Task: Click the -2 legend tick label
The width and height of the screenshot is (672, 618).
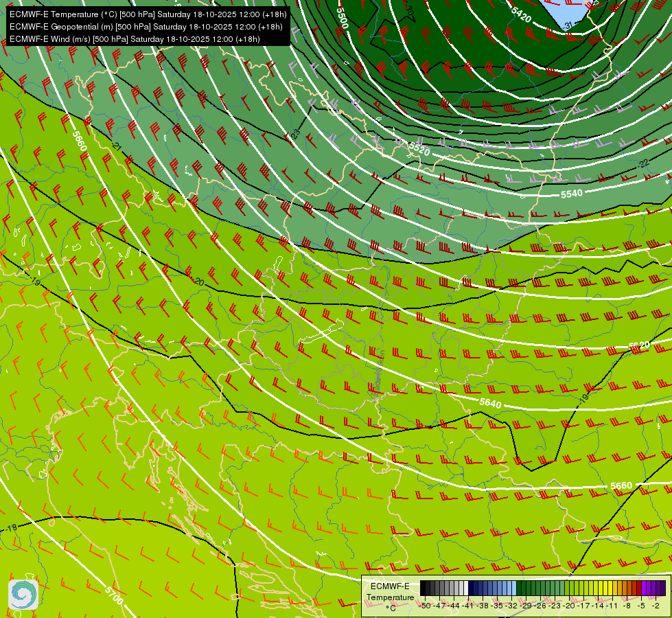Action: click(x=656, y=606)
